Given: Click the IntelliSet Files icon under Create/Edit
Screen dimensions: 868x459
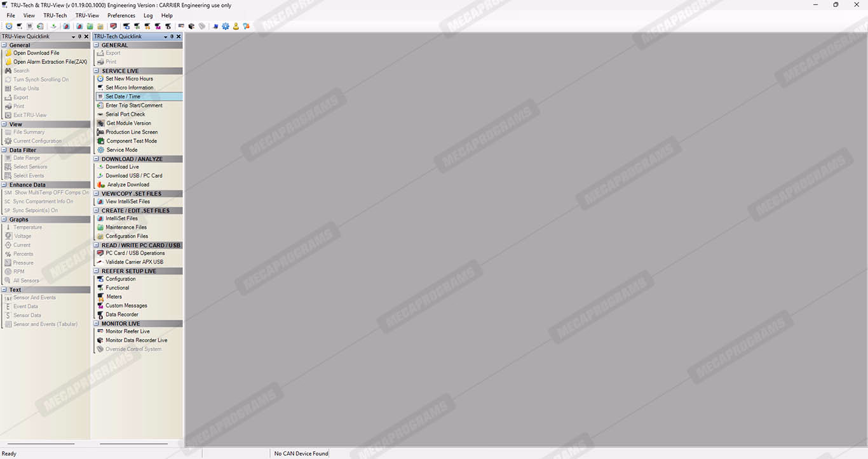Looking at the screenshot, I should pyautogui.click(x=100, y=218).
